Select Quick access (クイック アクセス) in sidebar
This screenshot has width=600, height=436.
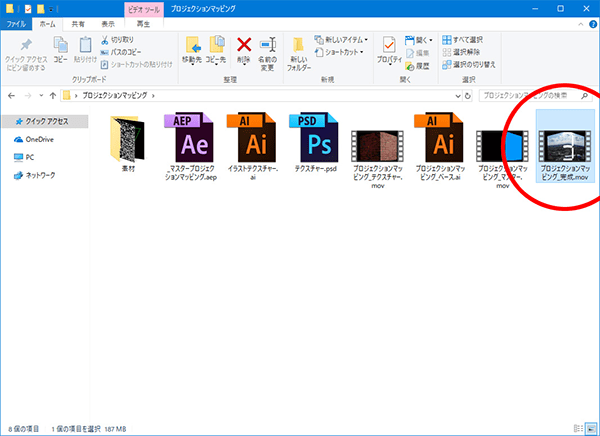[x=45, y=121]
